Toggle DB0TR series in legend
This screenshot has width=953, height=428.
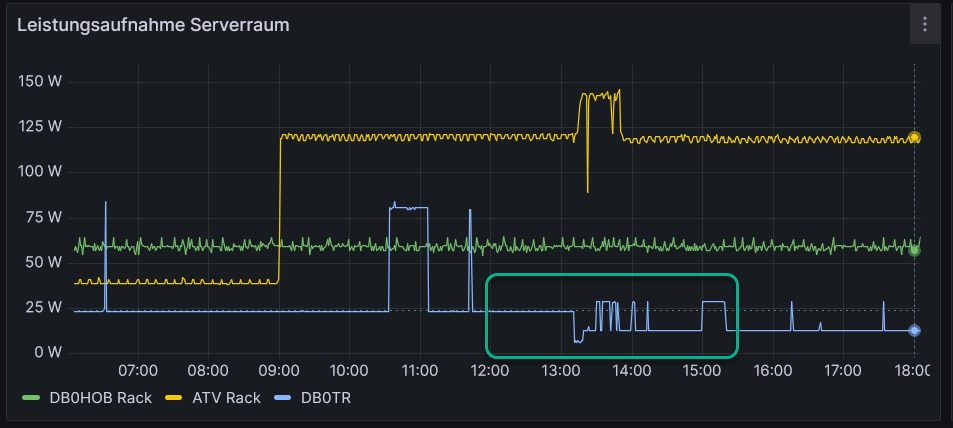click(x=326, y=398)
